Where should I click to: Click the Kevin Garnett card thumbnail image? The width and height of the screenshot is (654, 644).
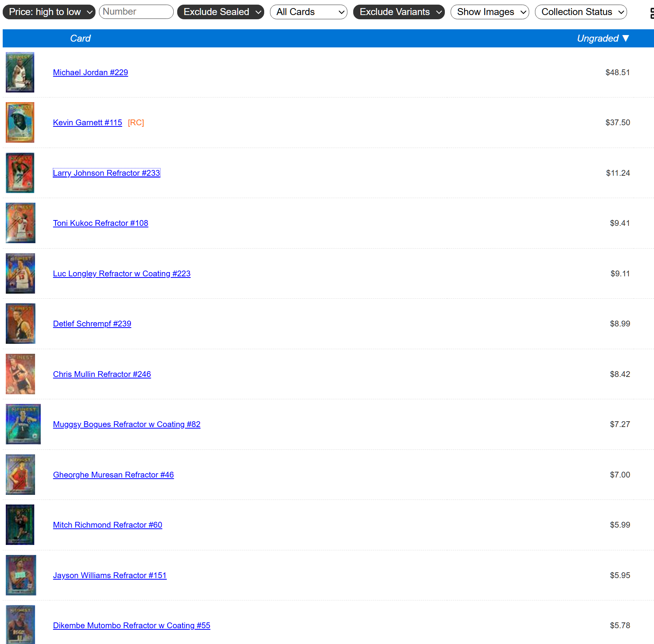click(20, 123)
